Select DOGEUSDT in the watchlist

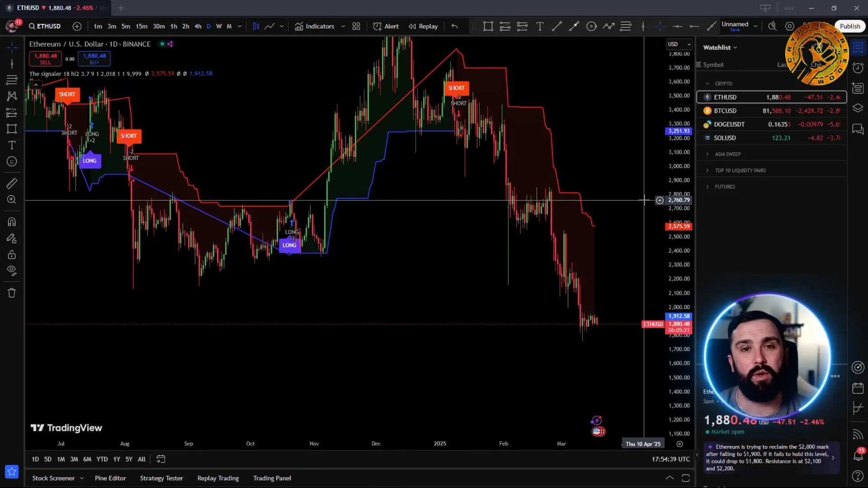pyautogui.click(x=771, y=124)
